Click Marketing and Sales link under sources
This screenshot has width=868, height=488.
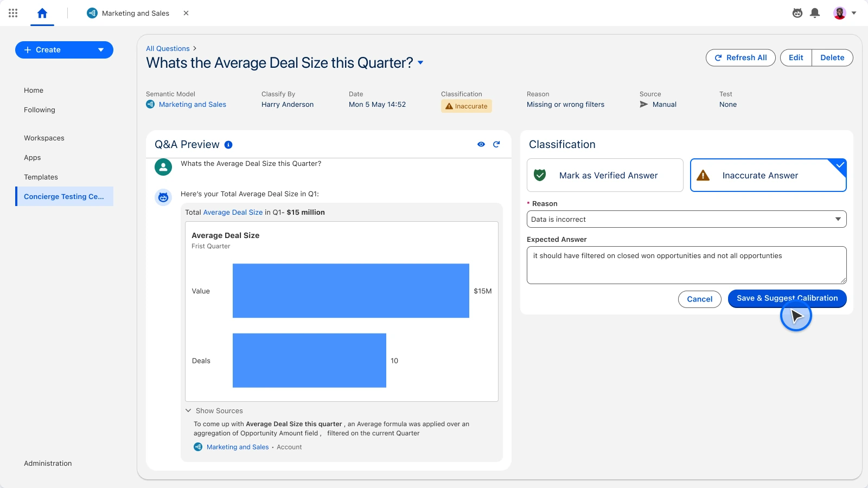pyautogui.click(x=238, y=447)
